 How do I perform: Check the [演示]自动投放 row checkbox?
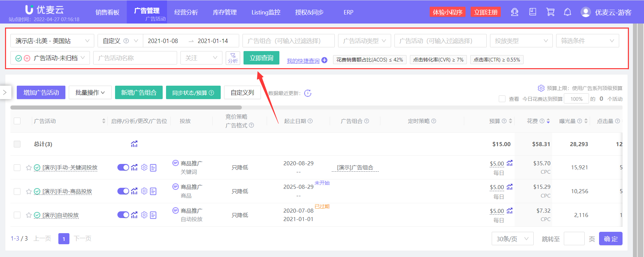coord(17,215)
